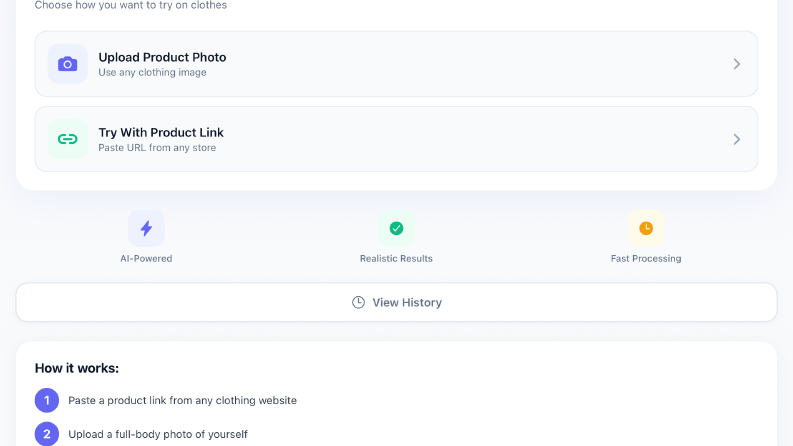Click the step 2 number badge
Screen dimensions: 793x446
(x=47, y=434)
